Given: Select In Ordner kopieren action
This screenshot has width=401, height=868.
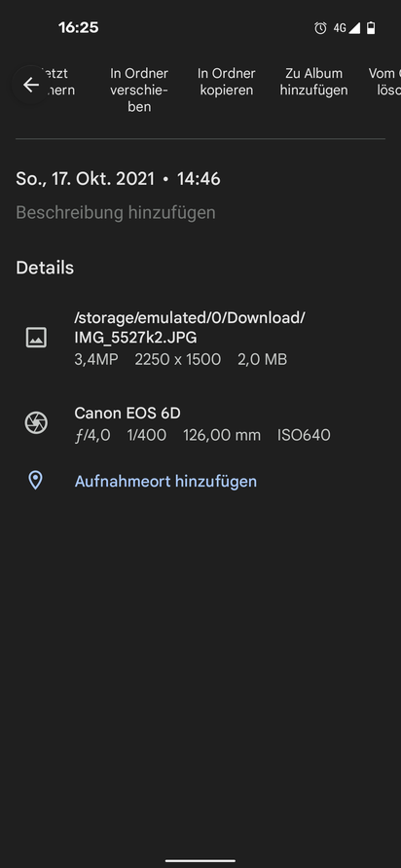Looking at the screenshot, I should [227, 82].
